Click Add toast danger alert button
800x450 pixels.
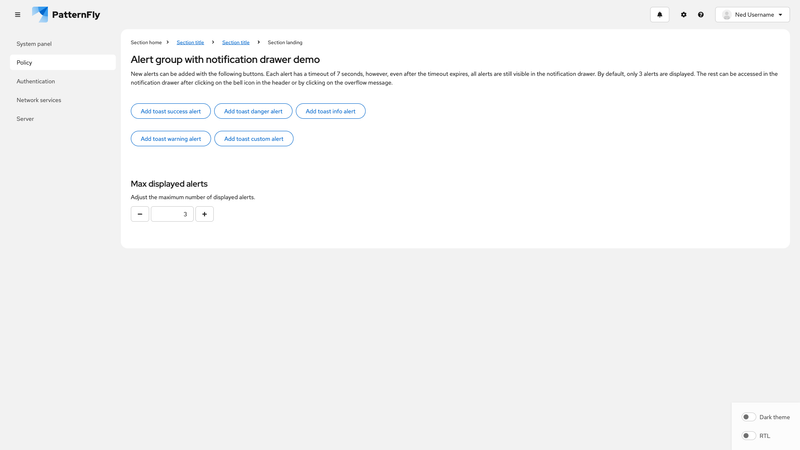pyautogui.click(x=253, y=111)
